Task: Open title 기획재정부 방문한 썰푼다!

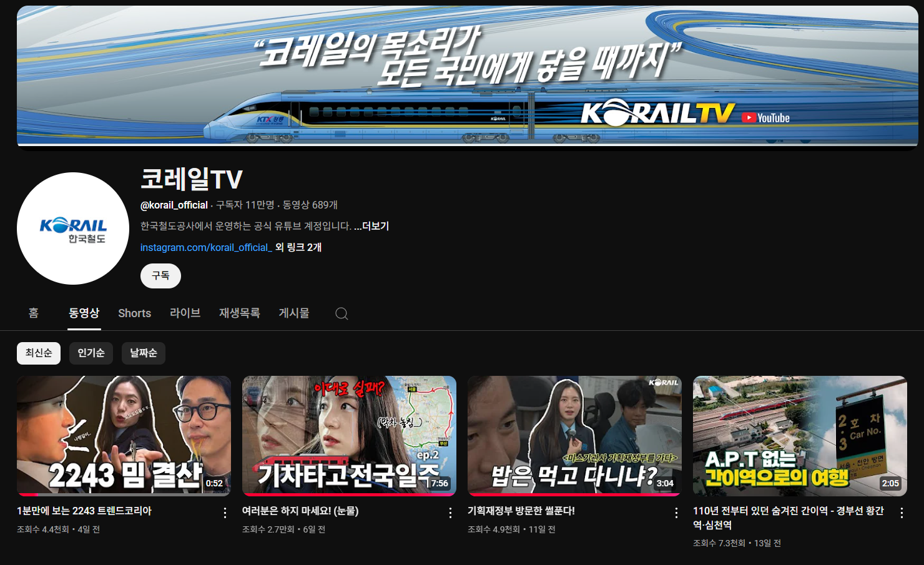Action: (x=521, y=511)
